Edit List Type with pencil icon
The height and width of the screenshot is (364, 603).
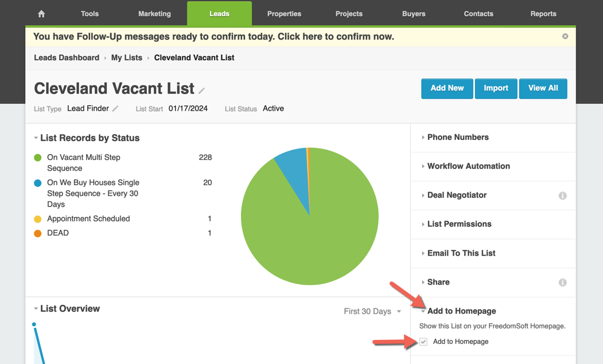[x=115, y=108]
